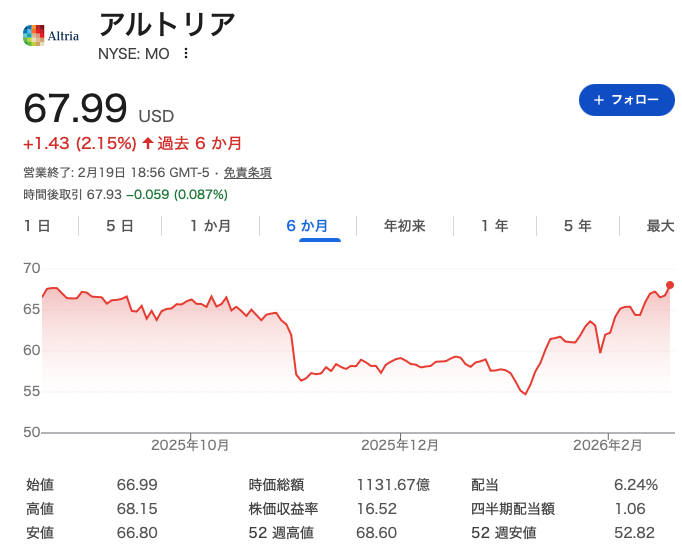Click the red endpoint dot on chart
Screen dimensions: 682x558
point(669,285)
